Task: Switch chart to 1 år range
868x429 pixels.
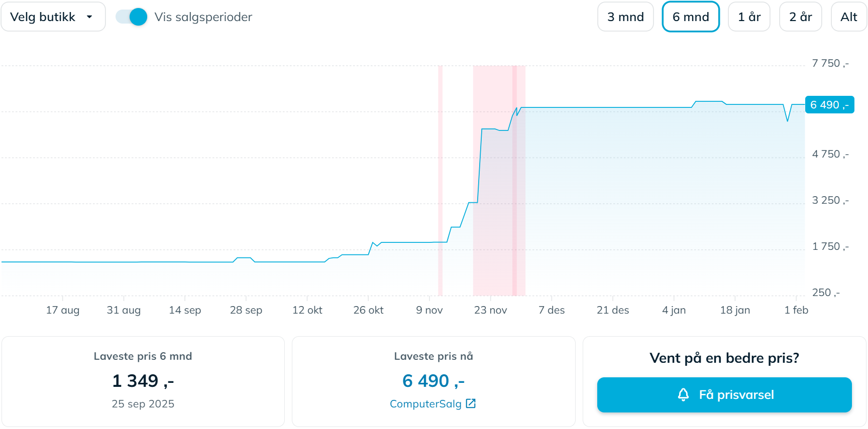Action: coord(749,17)
